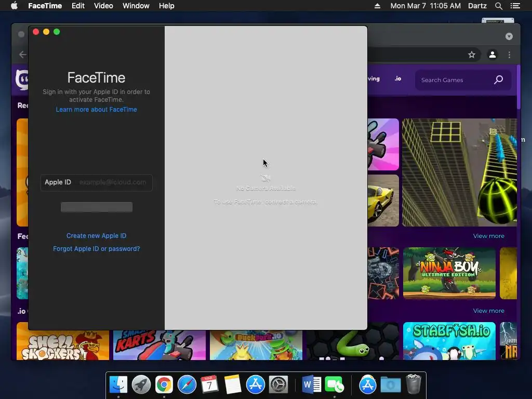This screenshot has height=399, width=532.
Task: Click Create new Apple ID link
Action: coord(96,236)
